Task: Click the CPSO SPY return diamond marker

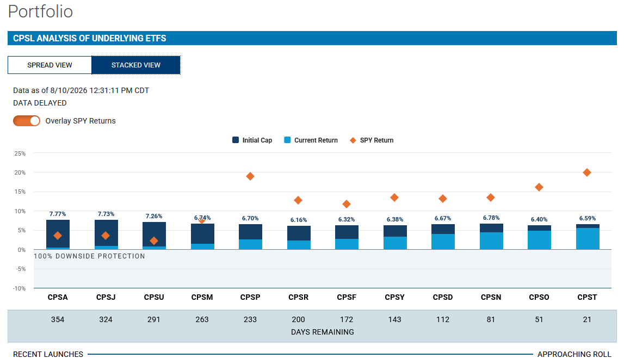Action: [539, 187]
